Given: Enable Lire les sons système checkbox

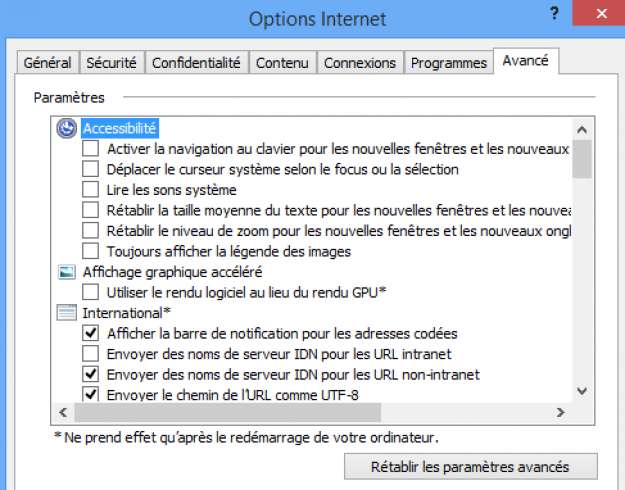Looking at the screenshot, I should coord(90,189).
